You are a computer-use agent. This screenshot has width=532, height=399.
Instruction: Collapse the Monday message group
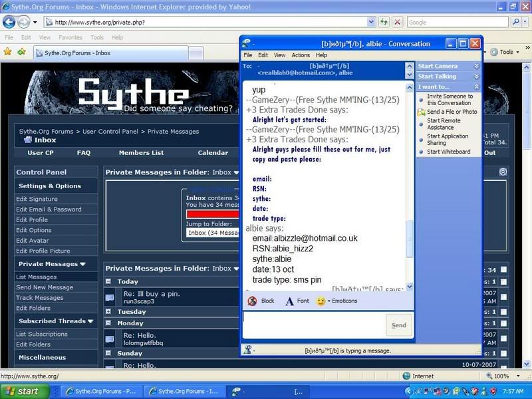[x=108, y=323]
